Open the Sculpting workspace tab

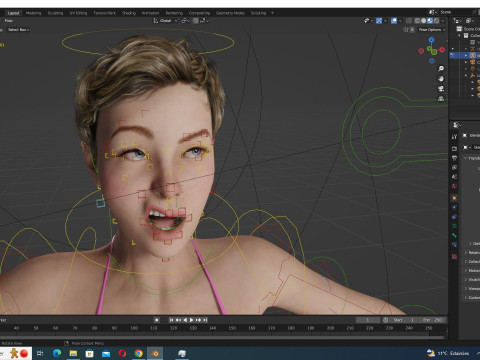55,13
